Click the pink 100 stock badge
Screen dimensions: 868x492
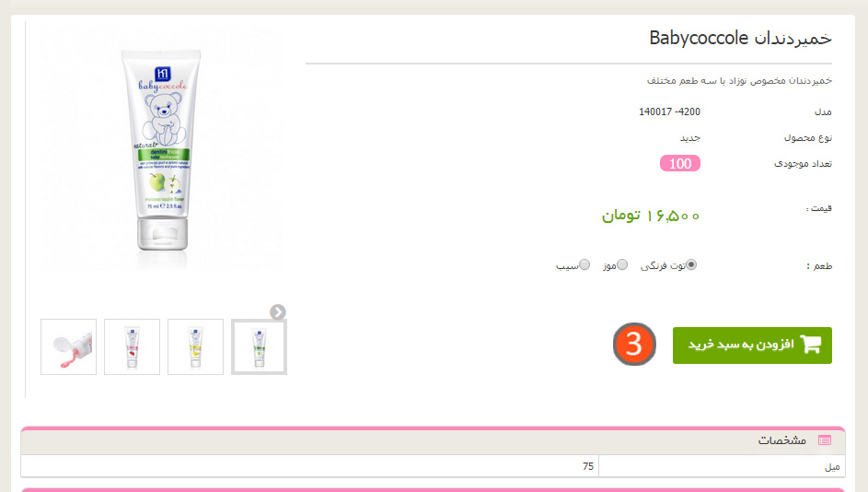pos(680,163)
